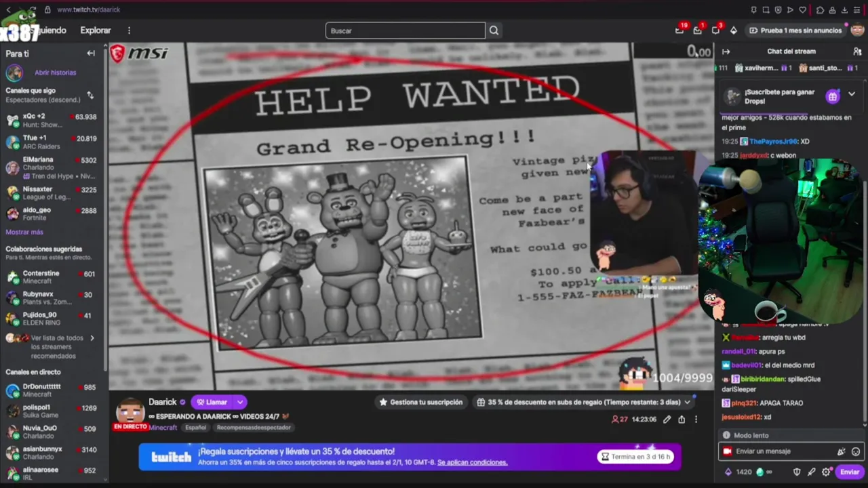Open the Prime loot crown notifications
This screenshot has height=488, width=868.
tap(679, 30)
